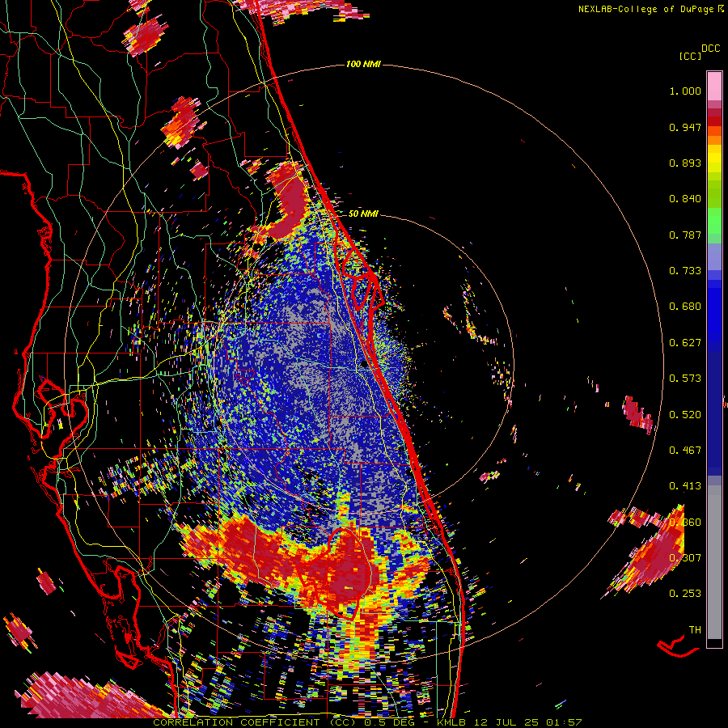Screen dimensions: 728x728
Task: Click the "CORRELATION COEFFICIENT" caption text
Action: point(236,722)
